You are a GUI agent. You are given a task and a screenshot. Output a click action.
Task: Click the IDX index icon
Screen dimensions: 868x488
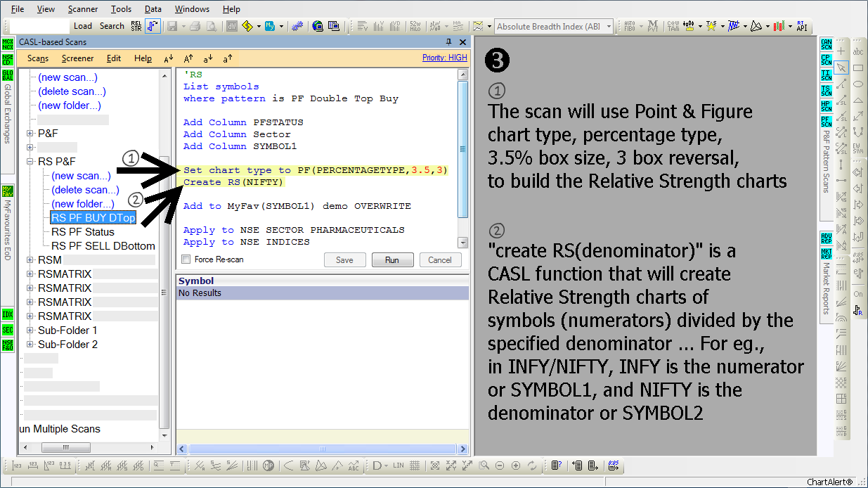[x=8, y=314]
